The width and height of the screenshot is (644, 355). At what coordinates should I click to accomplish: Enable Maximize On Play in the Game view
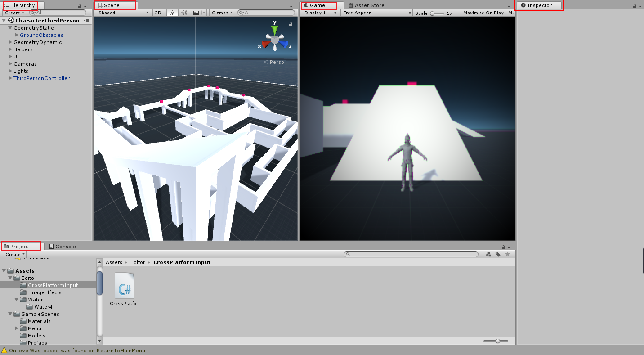483,13
